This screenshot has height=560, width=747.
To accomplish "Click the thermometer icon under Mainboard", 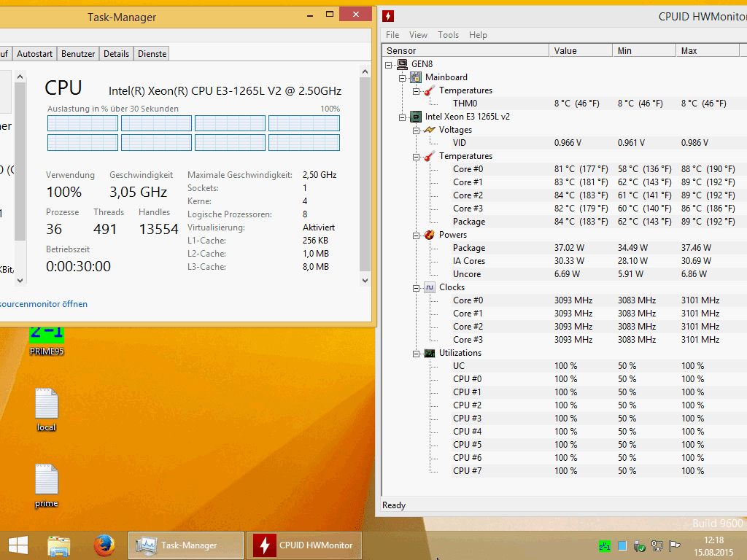I will coord(430,90).
